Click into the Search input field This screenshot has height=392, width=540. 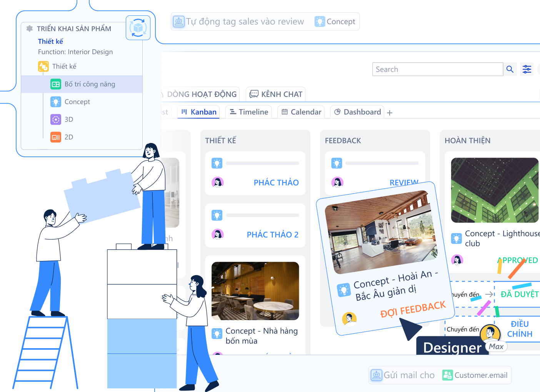pyautogui.click(x=437, y=69)
